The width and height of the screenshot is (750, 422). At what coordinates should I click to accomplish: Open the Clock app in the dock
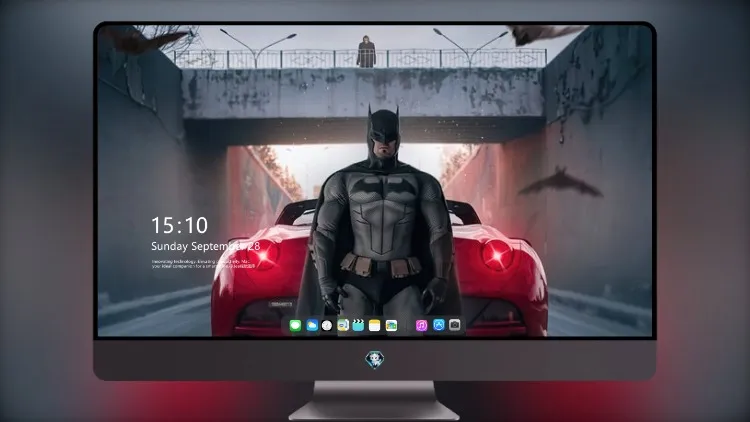point(327,326)
